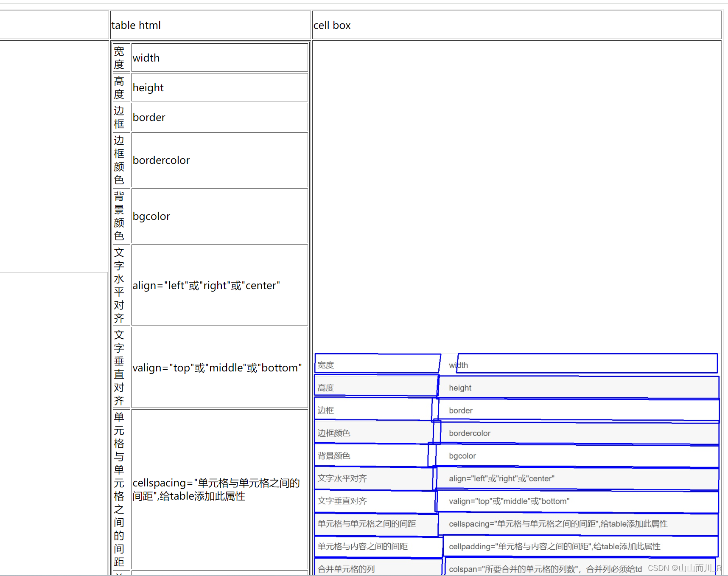Click the vertical 高度 label cell
This screenshot has width=728, height=576.
(x=121, y=87)
